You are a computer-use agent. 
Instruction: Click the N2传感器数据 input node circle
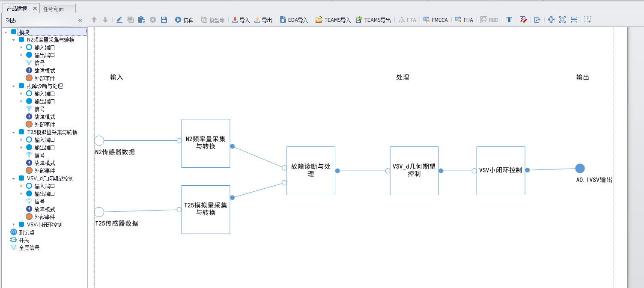(x=99, y=140)
